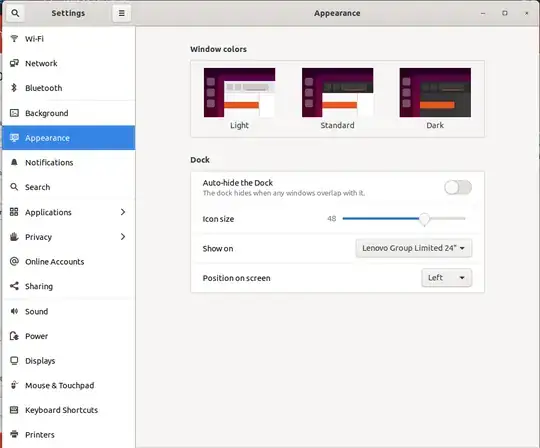Open the Show on display dropdown
540x448 pixels.
pyautogui.click(x=414, y=248)
